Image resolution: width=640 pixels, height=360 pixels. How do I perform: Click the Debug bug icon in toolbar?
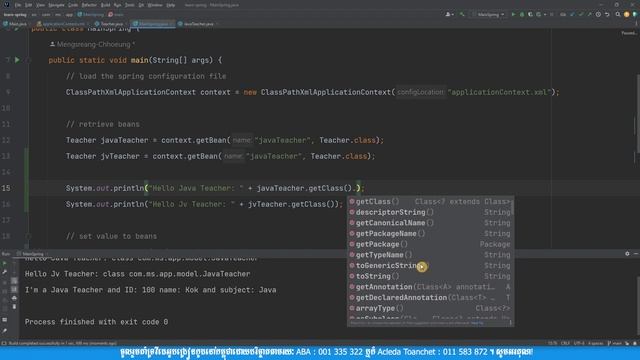click(x=522, y=14)
